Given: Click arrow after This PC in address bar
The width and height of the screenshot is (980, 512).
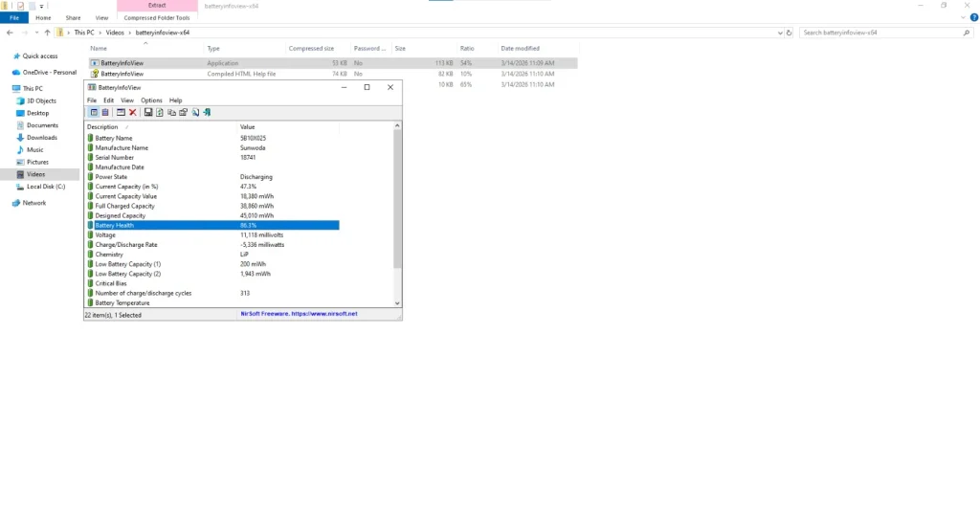Looking at the screenshot, I should (100, 33).
